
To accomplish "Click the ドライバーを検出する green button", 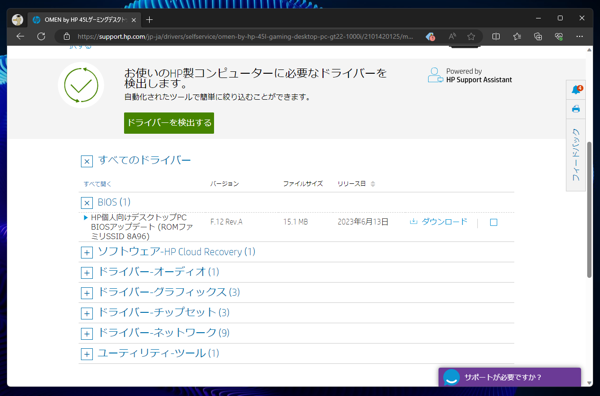I will [x=169, y=123].
